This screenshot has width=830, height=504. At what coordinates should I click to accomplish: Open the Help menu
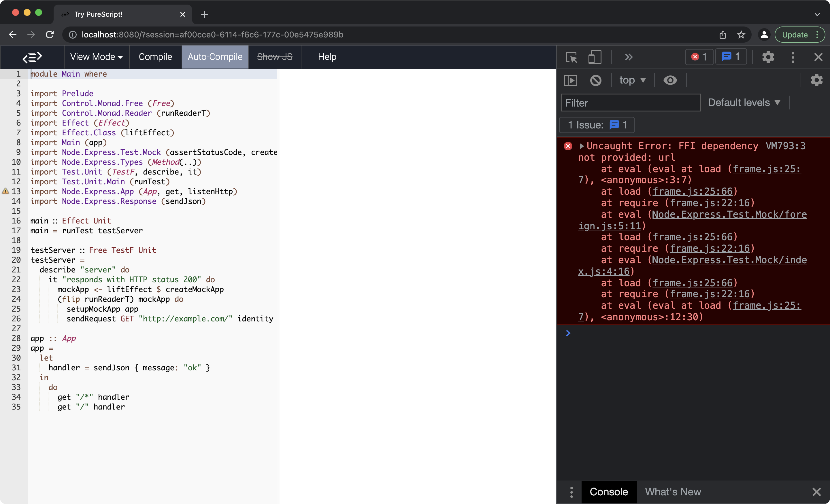tap(327, 57)
